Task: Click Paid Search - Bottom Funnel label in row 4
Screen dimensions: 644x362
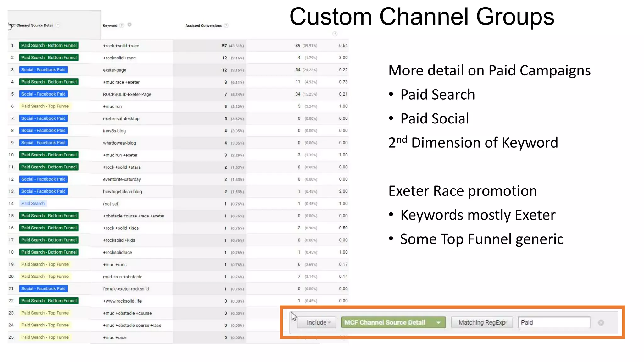Action: [x=49, y=82]
